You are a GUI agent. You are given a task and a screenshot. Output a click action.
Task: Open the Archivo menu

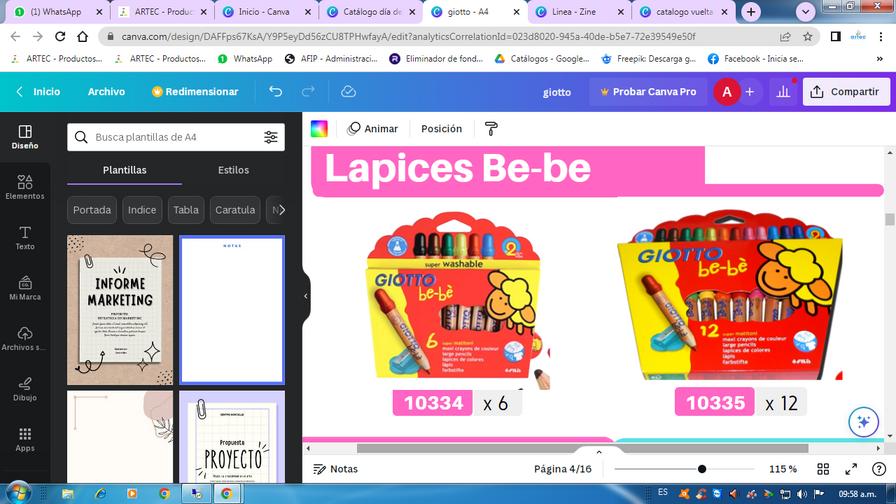[106, 91]
